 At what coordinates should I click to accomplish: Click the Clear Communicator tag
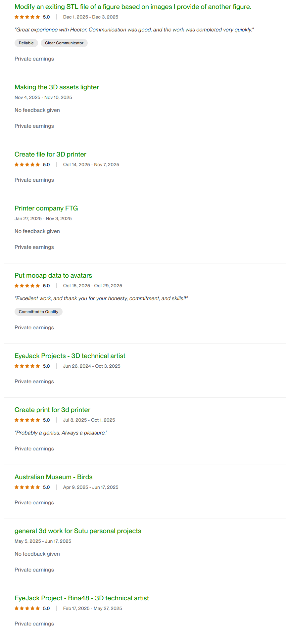64,43
